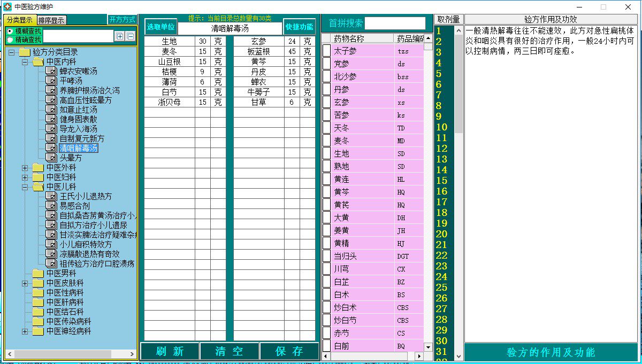Open the 凉膈散退热有奇效 prescription icon
The height and width of the screenshot is (364, 642).
[x=51, y=254]
